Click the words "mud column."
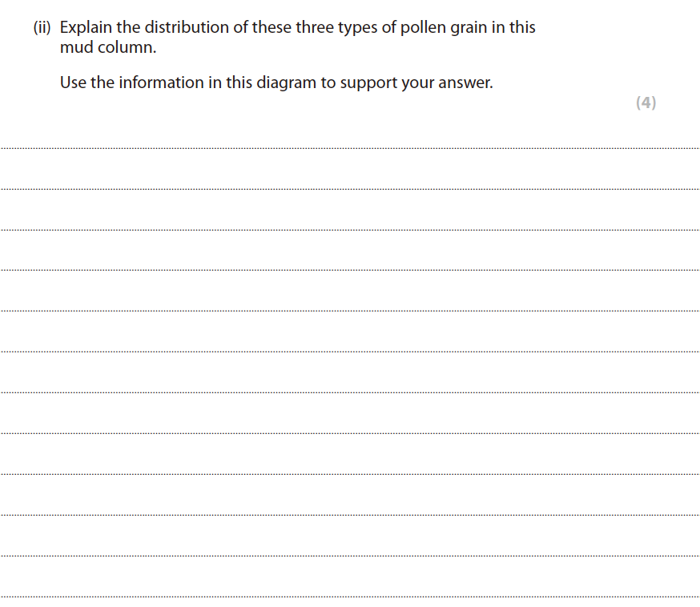The width and height of the screenshot is (700, 607). (x=107, y=47)
